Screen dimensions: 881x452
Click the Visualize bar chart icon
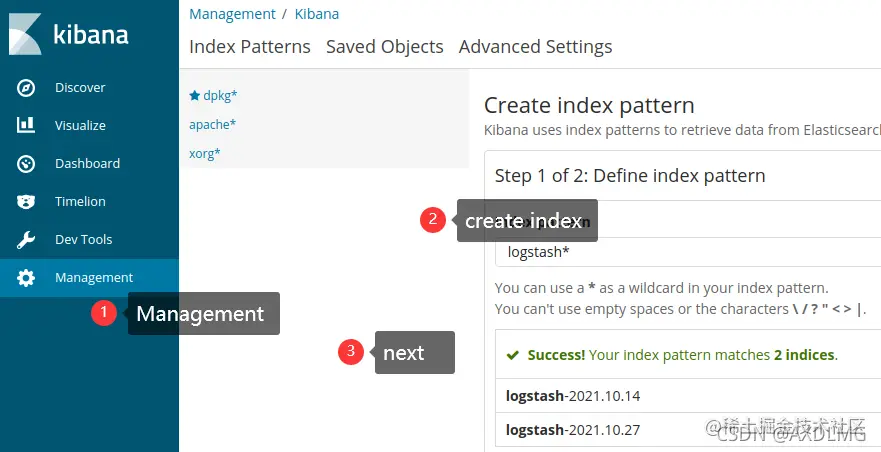(x=26, y=126)
